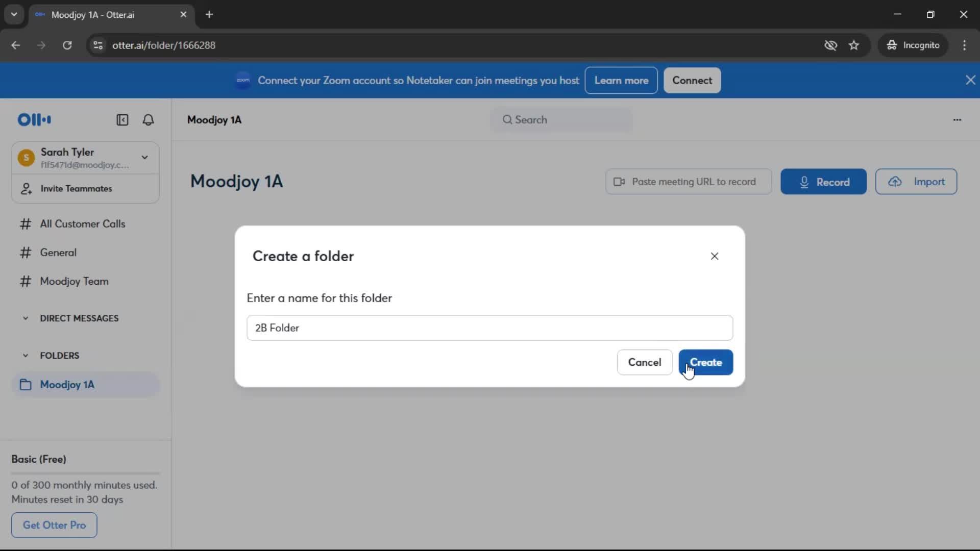Open a new browser tab

point(209,15)
